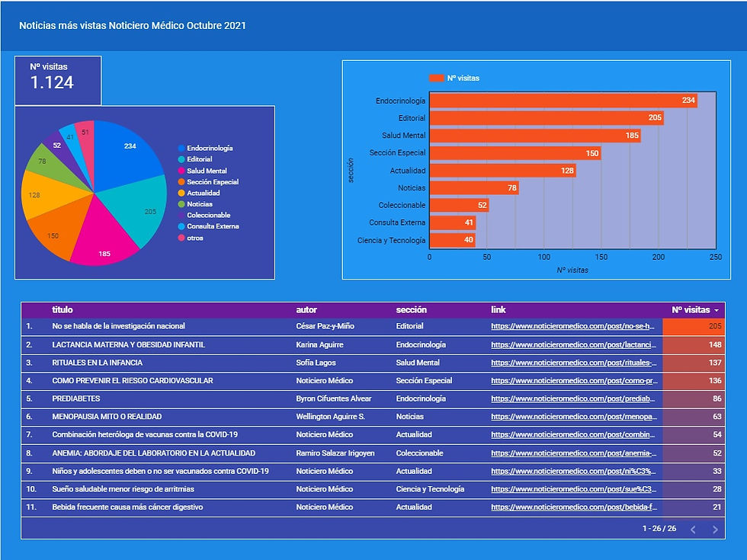
Task: Click the Nº visitas 1.124 scorecard
Action: 58,80
